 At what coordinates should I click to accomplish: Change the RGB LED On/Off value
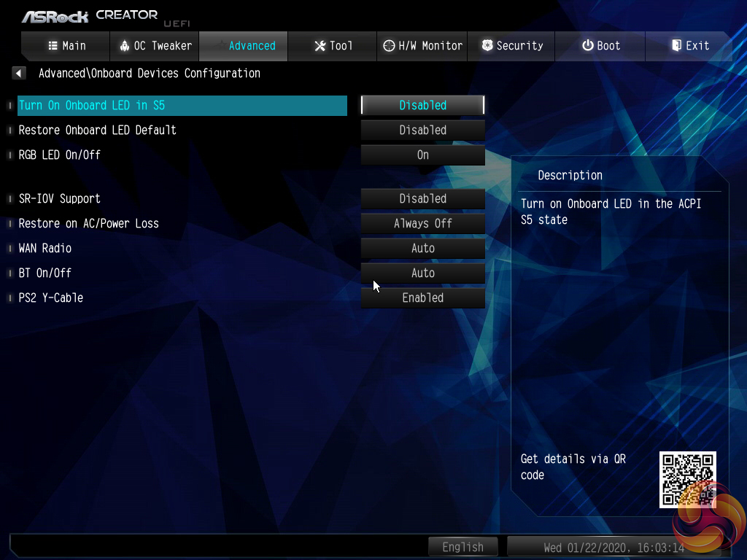point(422,155)
